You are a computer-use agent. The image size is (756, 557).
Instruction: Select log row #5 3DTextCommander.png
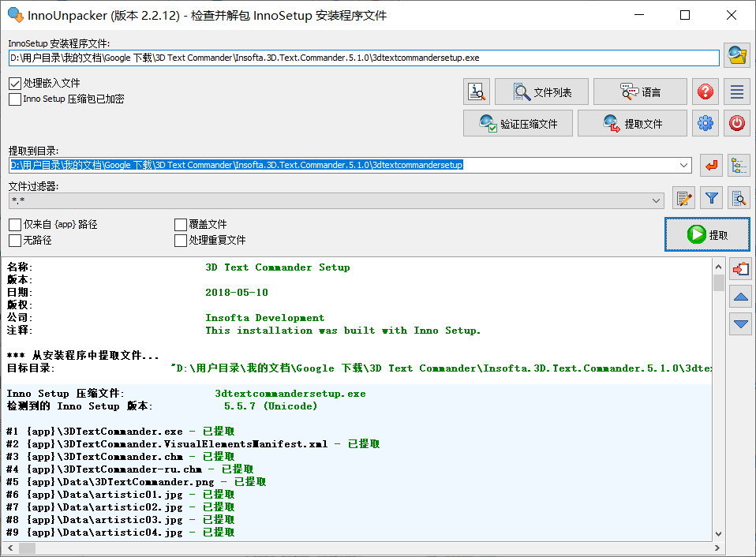pyautogui.click(x=136, y=482)
